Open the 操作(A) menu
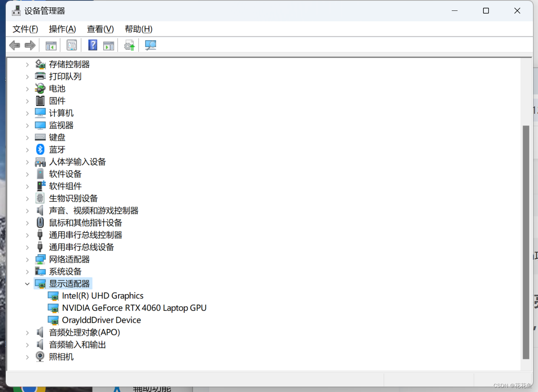Screen dimensions: 538x392 [x=62, y=29]
